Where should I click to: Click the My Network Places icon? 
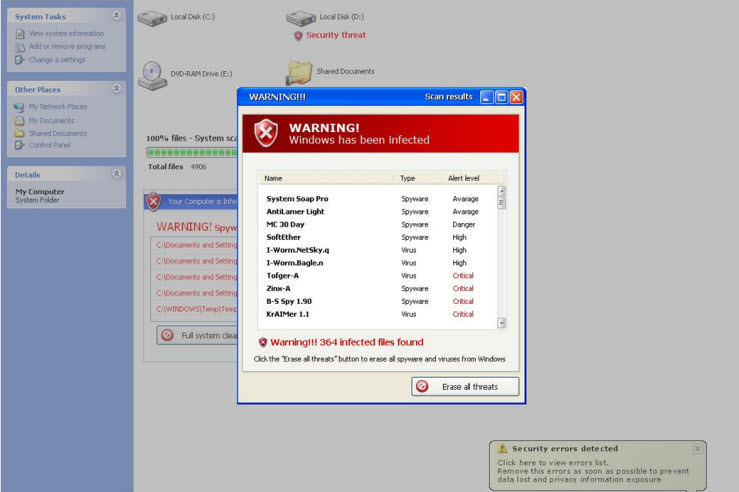tap(19, 107)
